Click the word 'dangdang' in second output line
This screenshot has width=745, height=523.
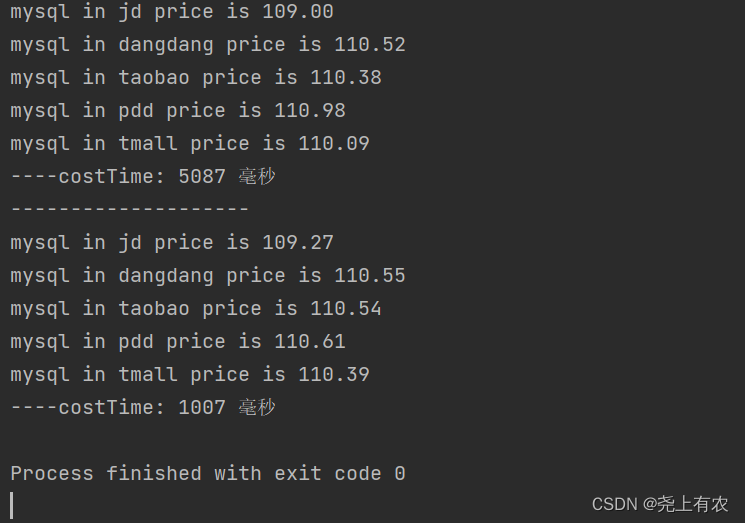166,46
